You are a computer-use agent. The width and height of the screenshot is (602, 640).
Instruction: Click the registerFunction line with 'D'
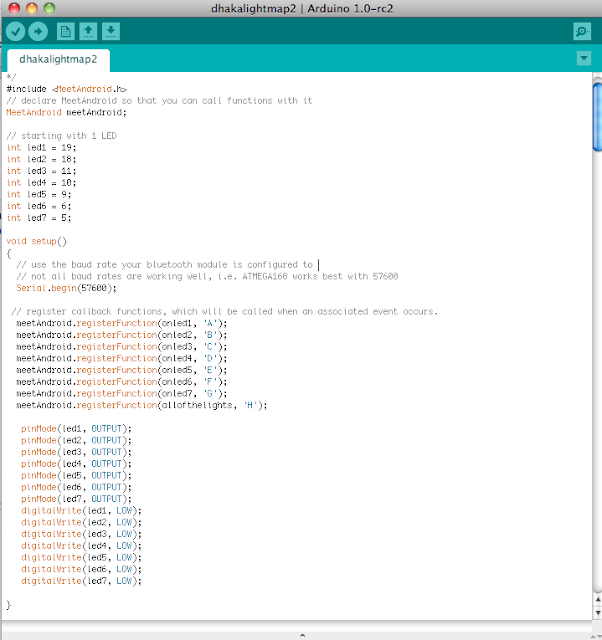122,358
